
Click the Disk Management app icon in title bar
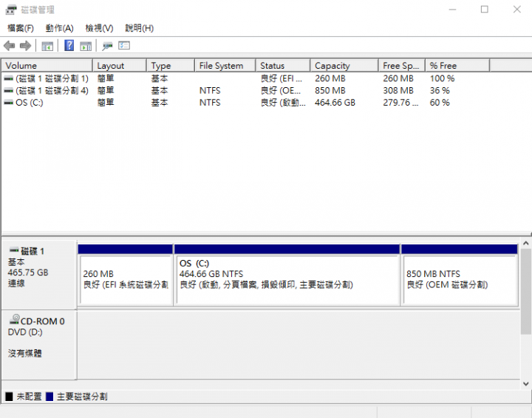[x=11, y=10]
